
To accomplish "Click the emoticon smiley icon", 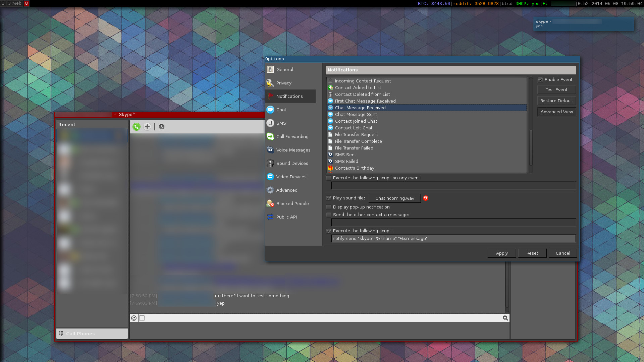I will point(134,318).
